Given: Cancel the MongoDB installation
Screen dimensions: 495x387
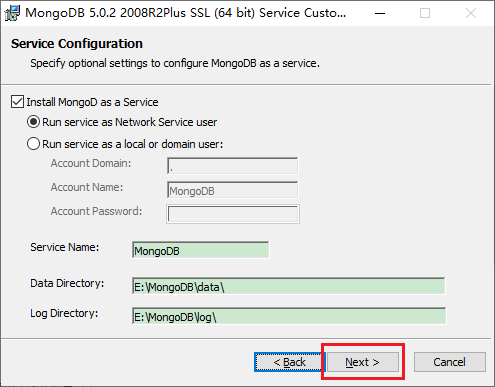Looking at the screenshot, I should click(450, 362).
